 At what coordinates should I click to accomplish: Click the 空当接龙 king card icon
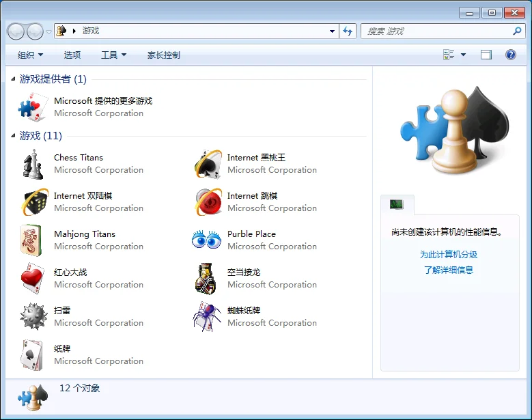(206, 279)
